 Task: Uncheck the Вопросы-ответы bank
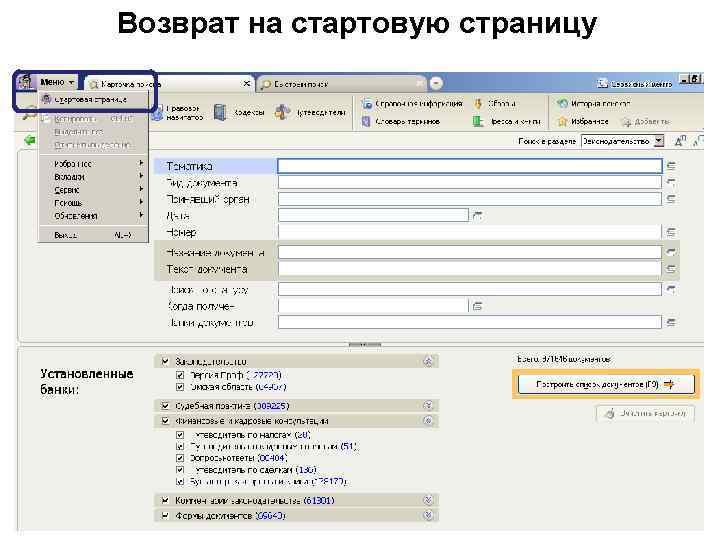click(x=180, y=458)
